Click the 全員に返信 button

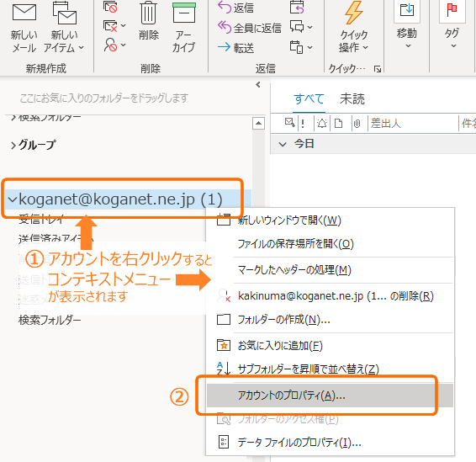[x=250, y=28]
